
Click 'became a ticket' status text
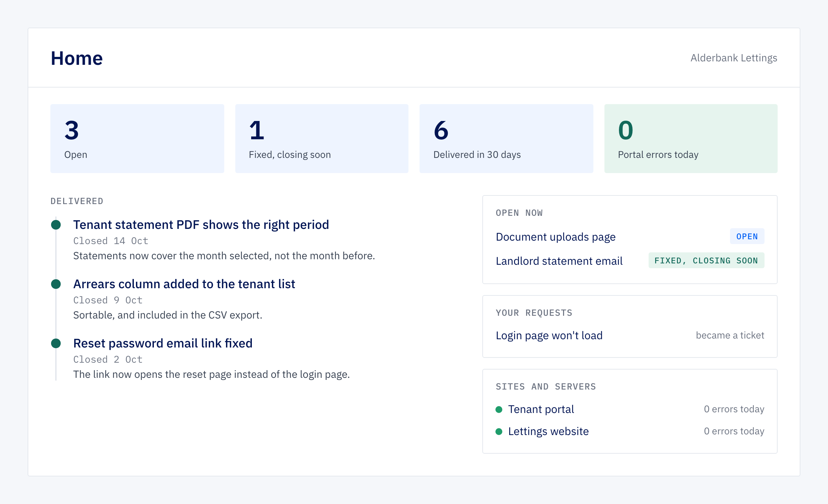[x=730, y=335]
